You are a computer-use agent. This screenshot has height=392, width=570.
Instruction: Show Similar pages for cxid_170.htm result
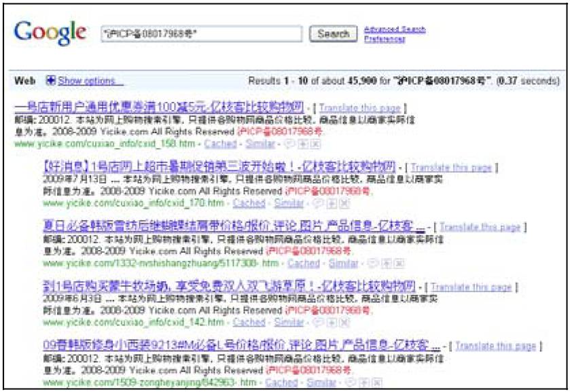[x=289, y=203]
